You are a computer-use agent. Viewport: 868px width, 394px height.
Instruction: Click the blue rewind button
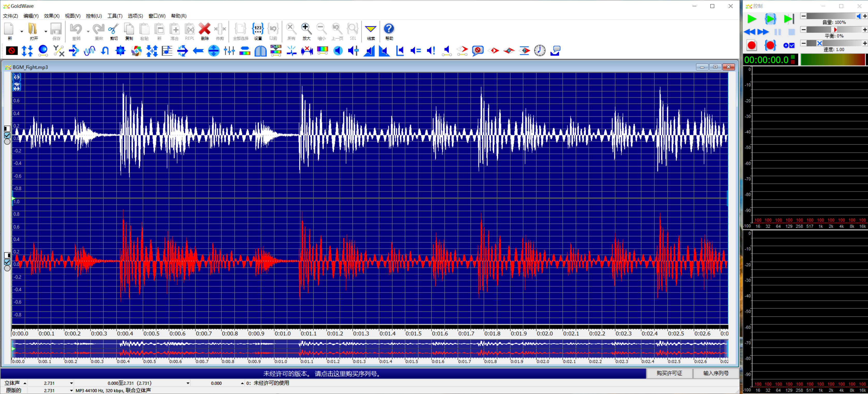[x=749, y=32]
